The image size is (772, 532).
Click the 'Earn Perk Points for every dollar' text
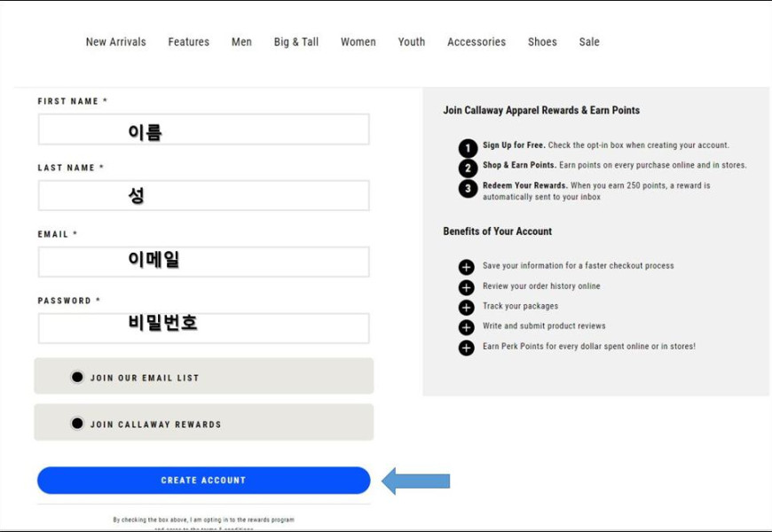pos(589,347)
